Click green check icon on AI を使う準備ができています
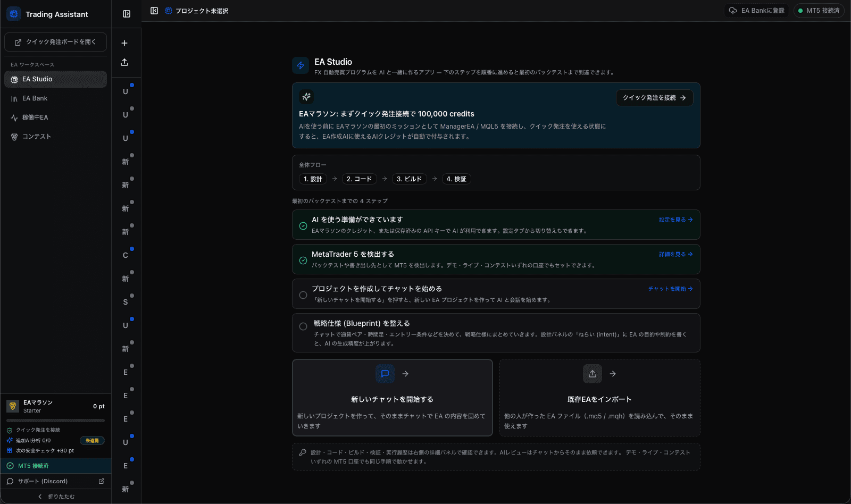Screen dimensions: 851x504 click(x=303, y=226)
